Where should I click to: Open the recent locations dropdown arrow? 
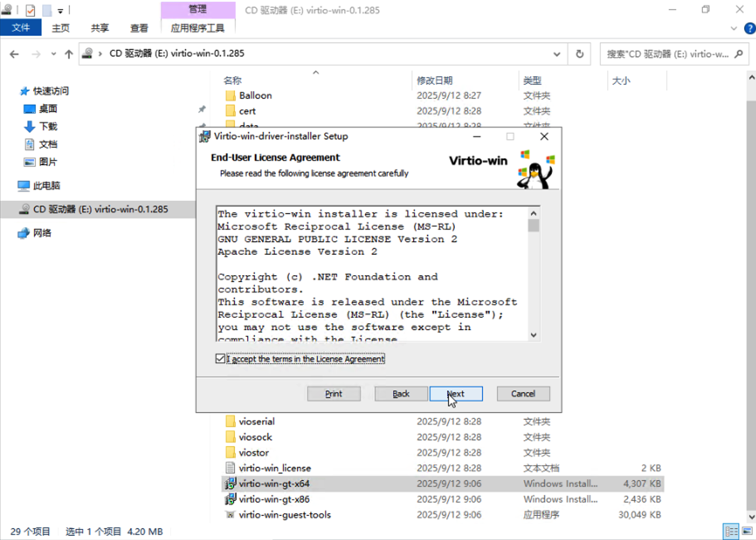[54, 54]
